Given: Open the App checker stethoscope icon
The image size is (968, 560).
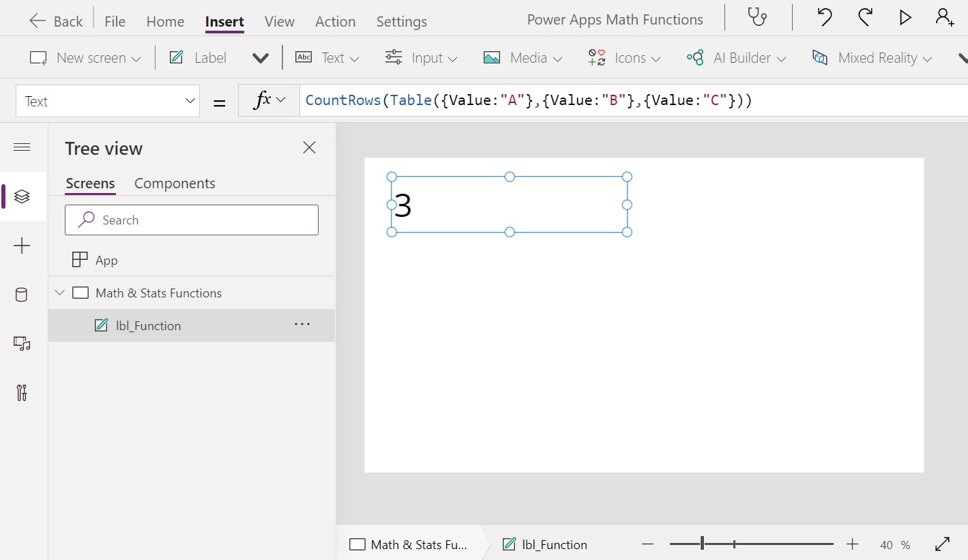Looking at the screenshot, I should tap(757, 18).
